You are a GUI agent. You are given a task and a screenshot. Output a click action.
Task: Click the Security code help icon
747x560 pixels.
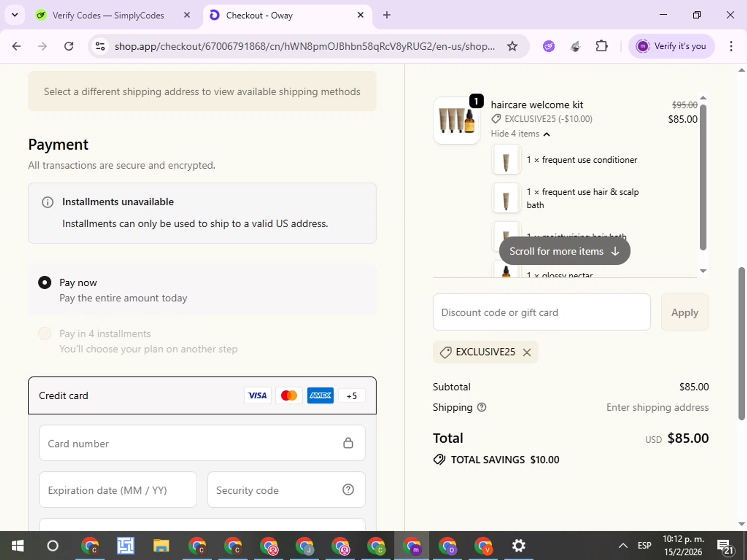point(348,490)
